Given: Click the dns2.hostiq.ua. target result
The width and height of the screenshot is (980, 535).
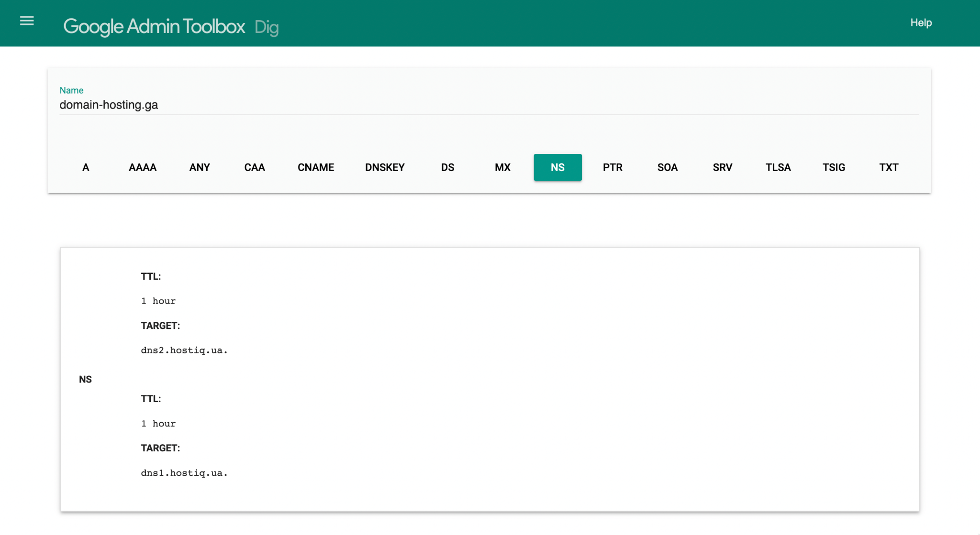Looking at the screenshot, I should point(184,350).
